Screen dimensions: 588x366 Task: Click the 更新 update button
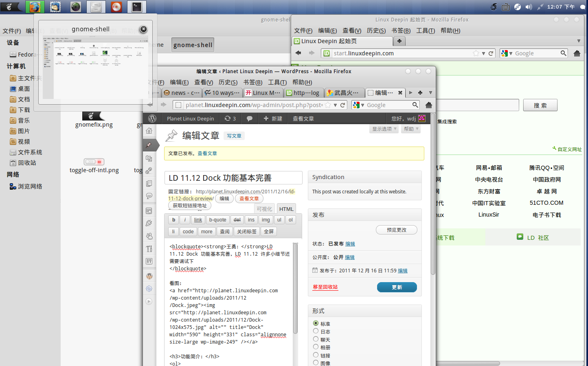click(x=397, y=287)
